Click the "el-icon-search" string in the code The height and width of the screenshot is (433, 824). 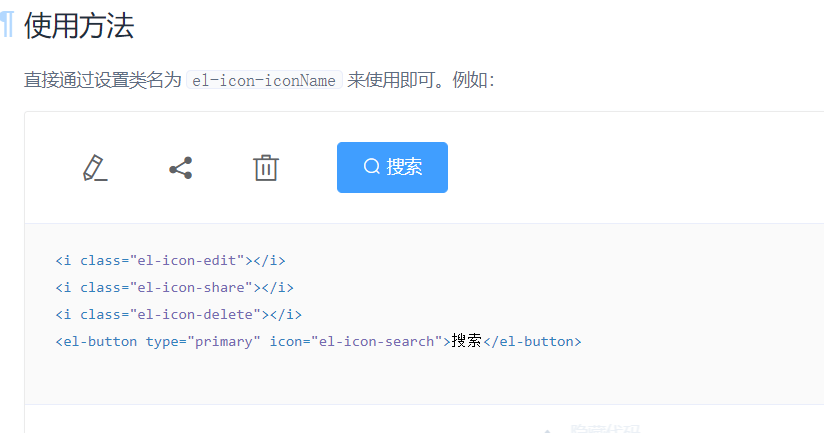click(x=375, y=342)
